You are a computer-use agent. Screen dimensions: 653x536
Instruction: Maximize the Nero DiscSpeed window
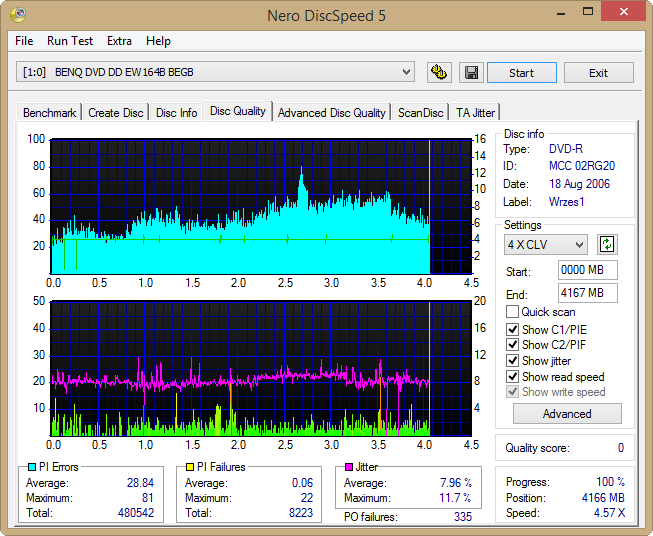point(588,12)
